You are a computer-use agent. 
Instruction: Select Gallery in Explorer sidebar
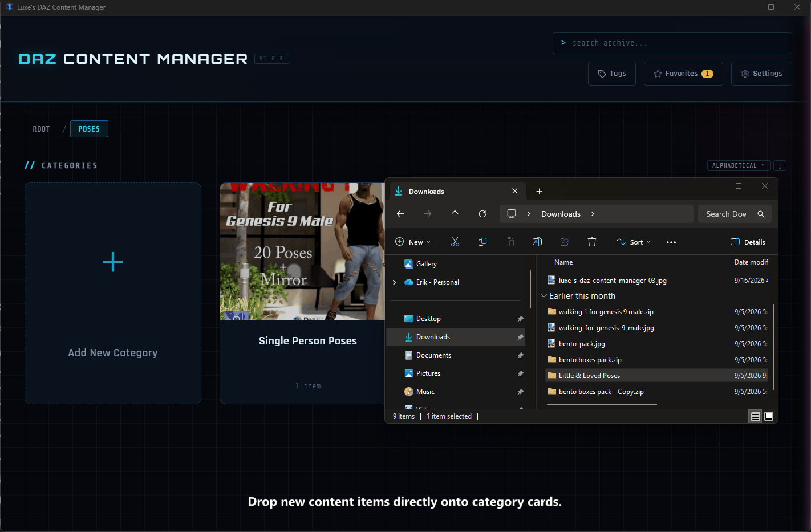pos(427,264)
